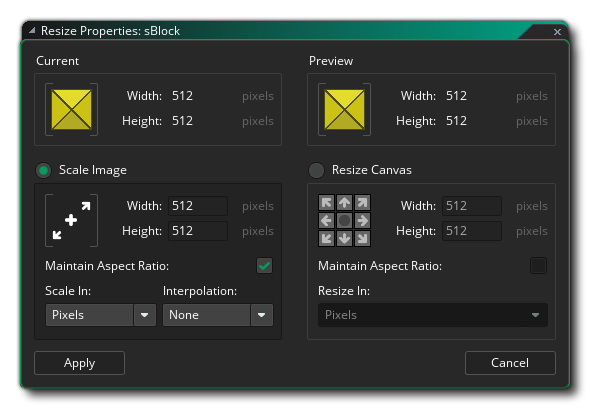Uncheck Scale Image Maintain Aspect Ratio
This screenshot has width=590, height=409.
coord(265,266)
